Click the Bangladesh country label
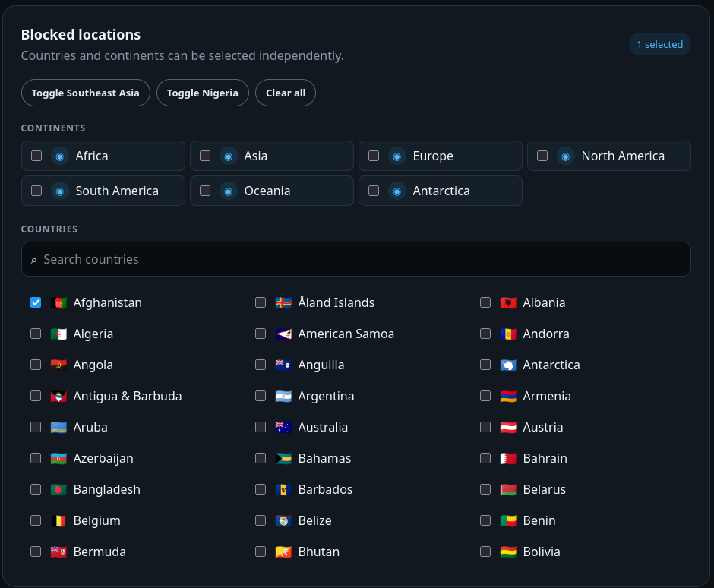Image resolution: width=714 pixels, height=588 pixels. pyautogui.click(x=107, y=490)
